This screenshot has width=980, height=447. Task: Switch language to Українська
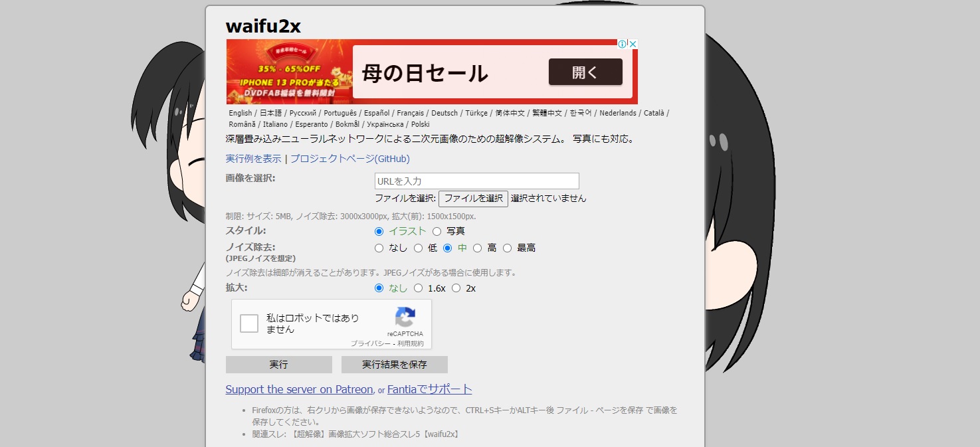(x=385, y=124)
